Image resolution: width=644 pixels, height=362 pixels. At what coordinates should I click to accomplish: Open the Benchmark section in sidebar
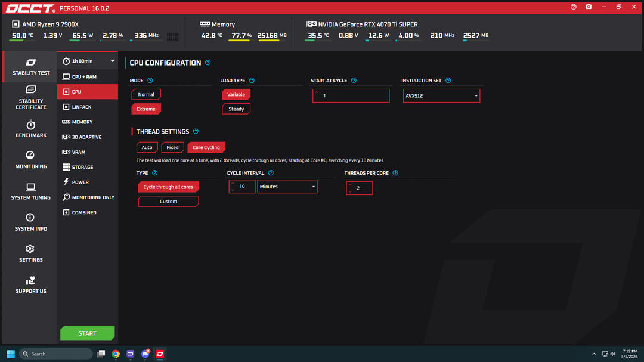[31, 129]
